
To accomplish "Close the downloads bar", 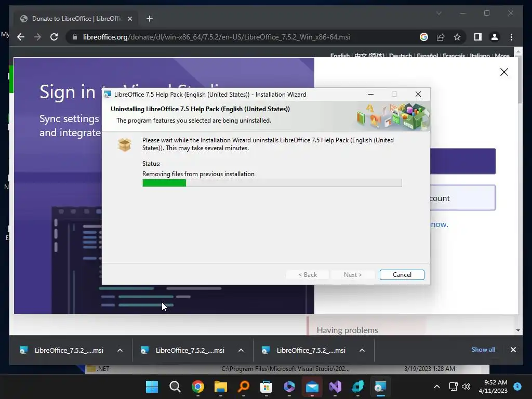I will coord(513,350).
